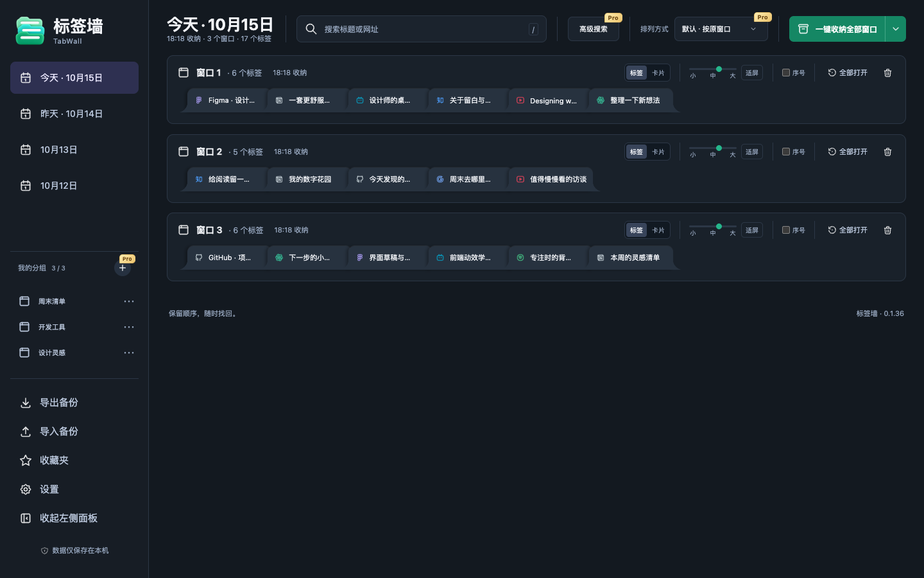Select 10月12日 in the sidebar
This screenshot has width=924, height=578.
pyautogui.click(x=74, y=186)
